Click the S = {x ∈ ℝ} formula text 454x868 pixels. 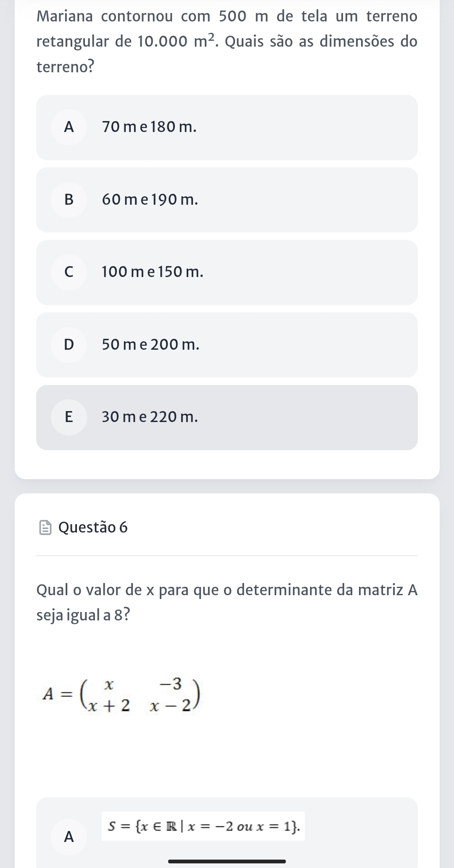(203, 826)
